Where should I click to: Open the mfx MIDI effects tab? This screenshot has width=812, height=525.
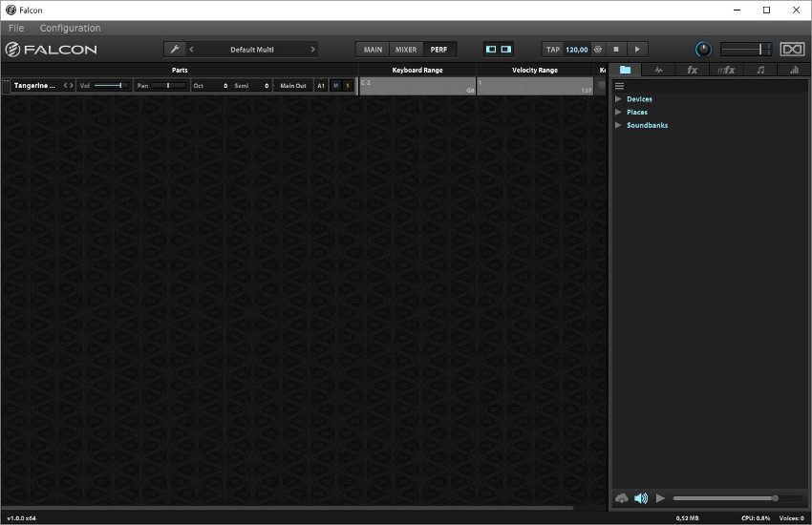(726, 70)
